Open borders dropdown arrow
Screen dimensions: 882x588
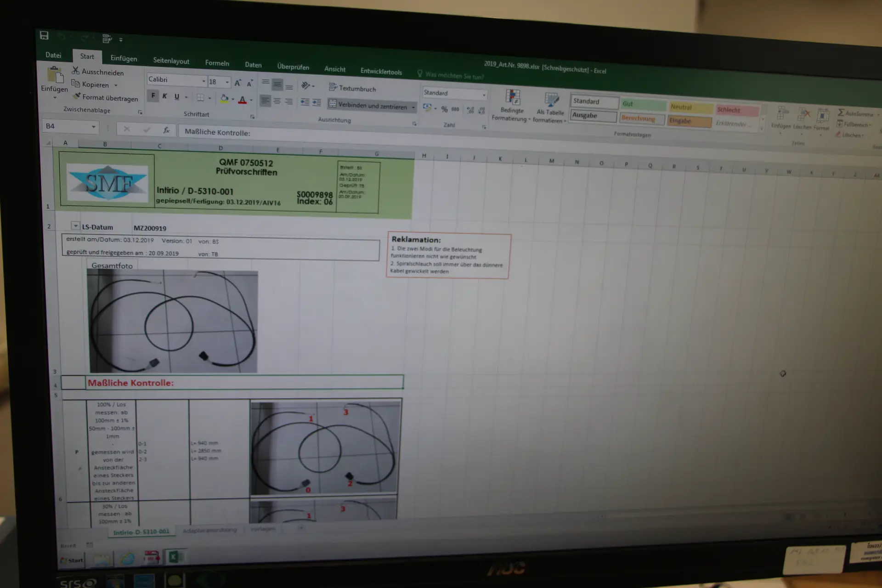pyautogui.click(x=209, y=98)
